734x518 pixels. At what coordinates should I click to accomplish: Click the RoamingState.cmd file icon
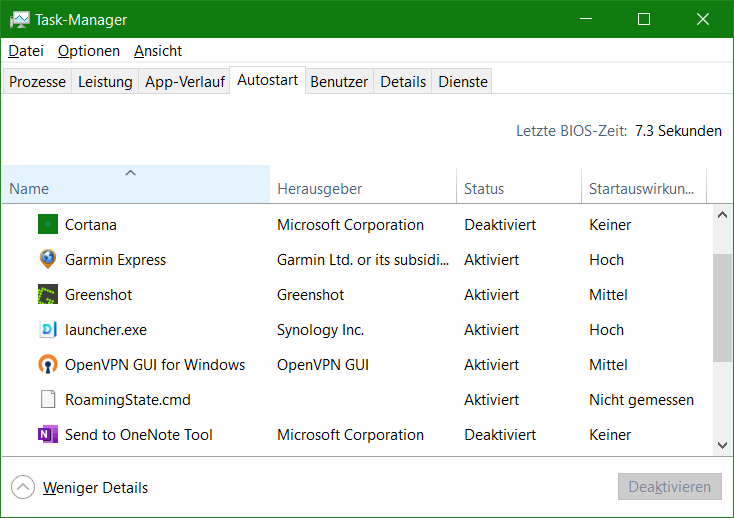(48, 399)
